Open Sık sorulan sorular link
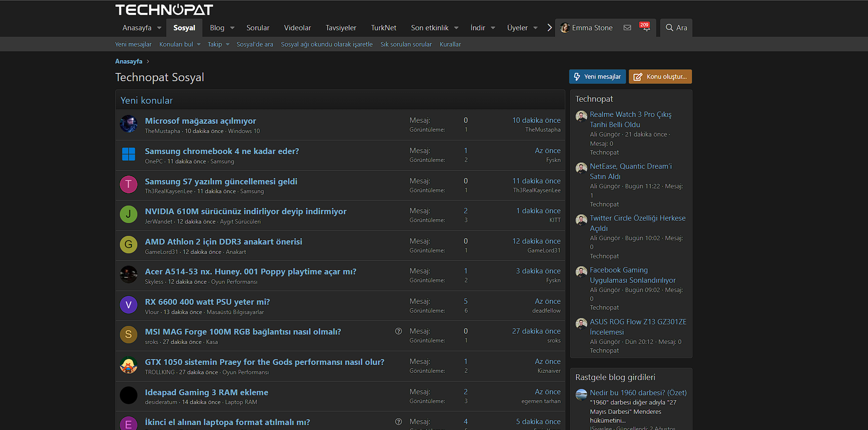Screen dimensions: 868x430 [406, 45]
